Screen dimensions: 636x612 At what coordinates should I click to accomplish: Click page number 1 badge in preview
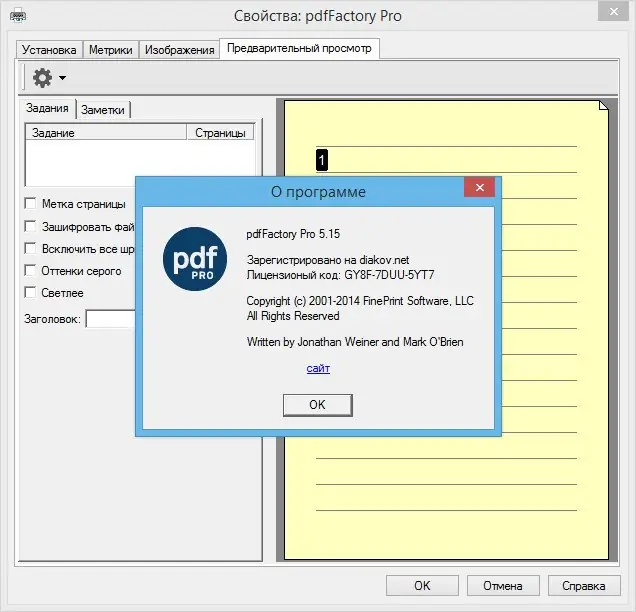coord(322,160)
